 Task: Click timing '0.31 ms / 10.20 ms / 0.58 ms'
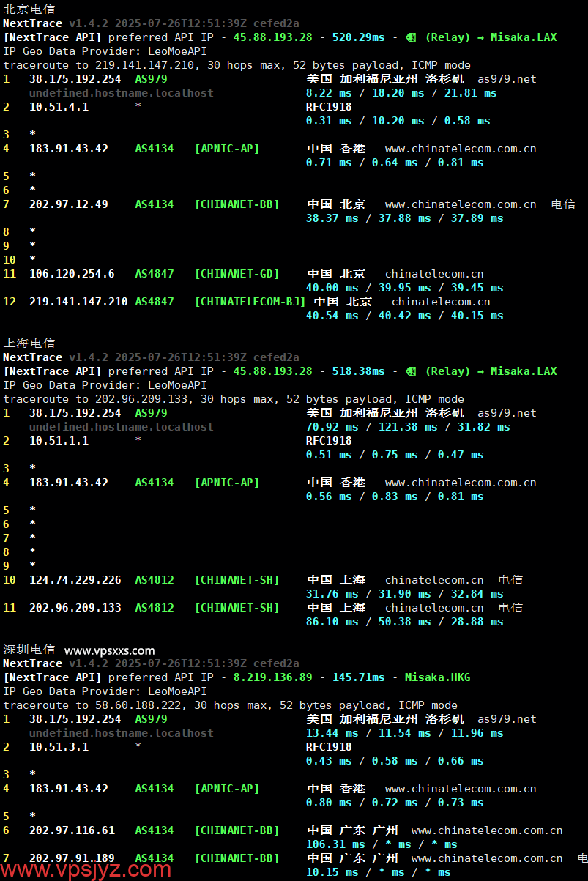coord(398,121)
